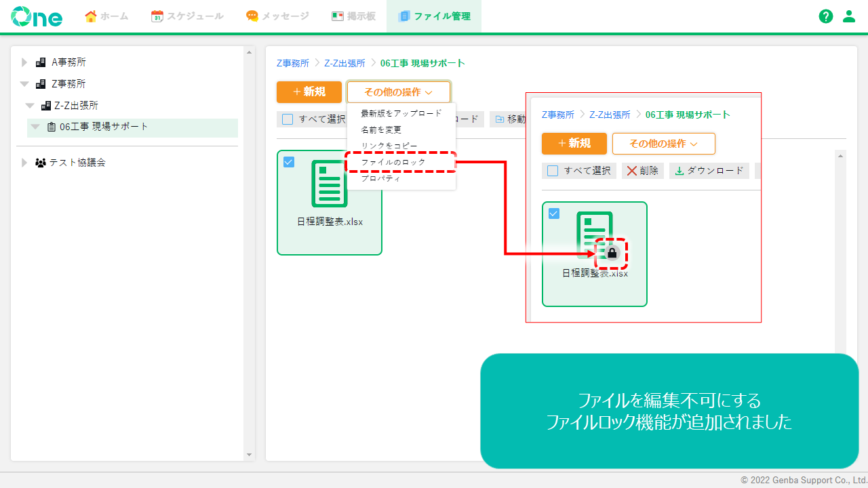
Task: Collapse the Z事務所 tree node
Action: click(x=24, y=84)
